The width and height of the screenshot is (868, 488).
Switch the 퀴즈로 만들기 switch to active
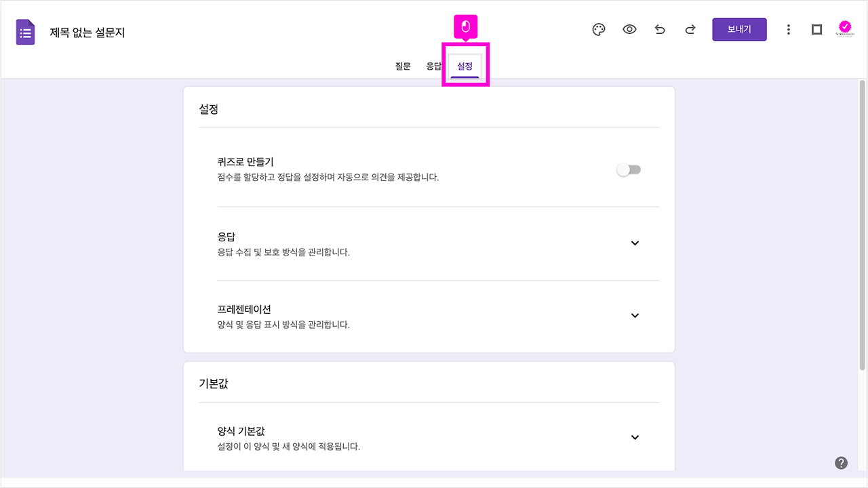[629, 169]
